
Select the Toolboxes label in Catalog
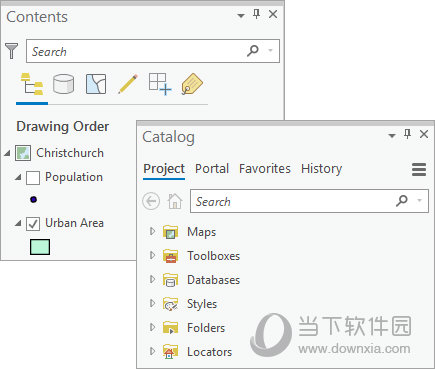(214, 256)
